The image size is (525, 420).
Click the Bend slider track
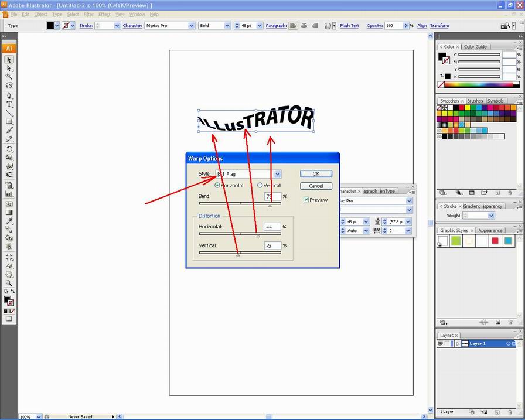pos(240,203)
